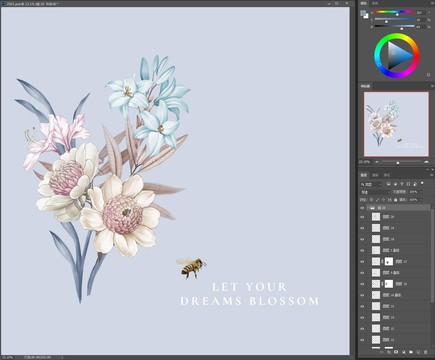
Task: Collapse the Layers panel group to icons
Action: tap(428, 169)
